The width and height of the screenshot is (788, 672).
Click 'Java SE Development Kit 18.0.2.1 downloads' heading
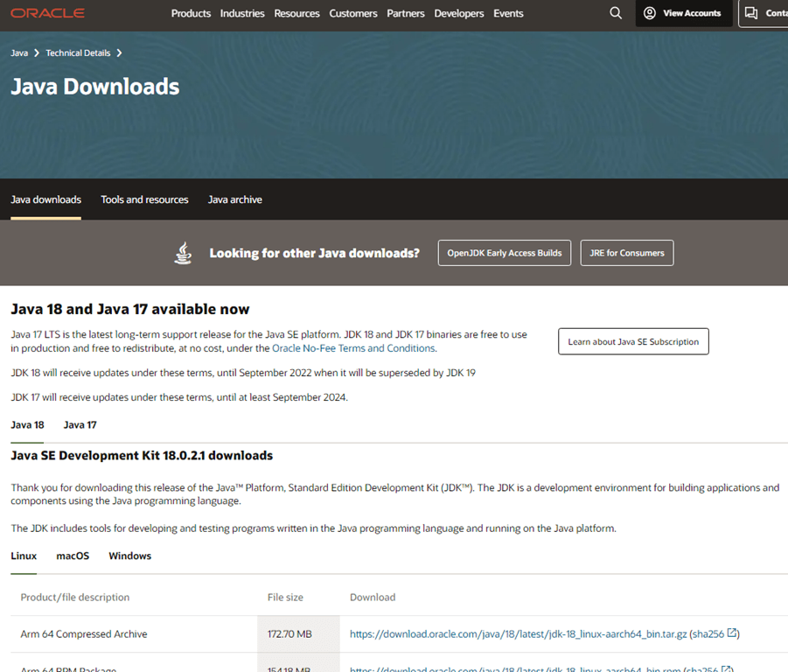pos(142,455)
